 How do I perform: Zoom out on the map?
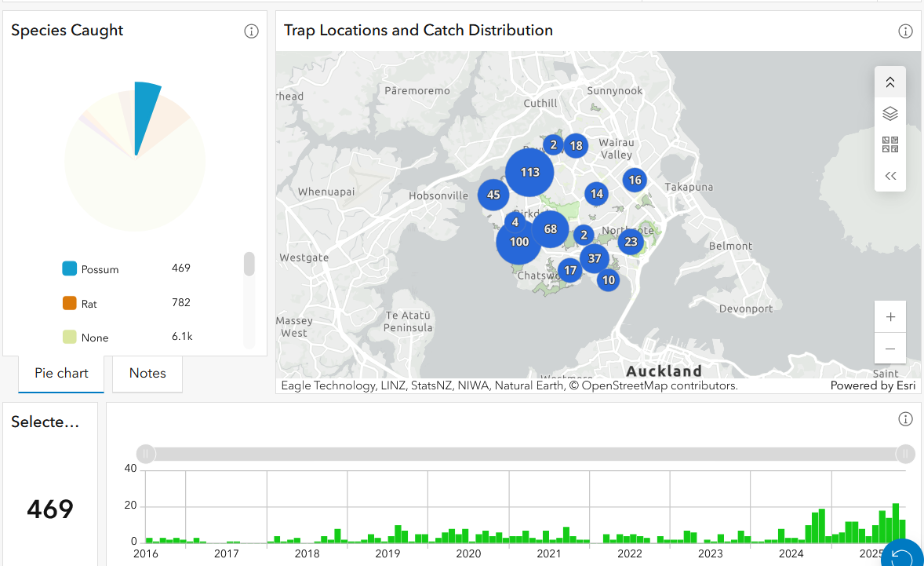tap(890, 348)
